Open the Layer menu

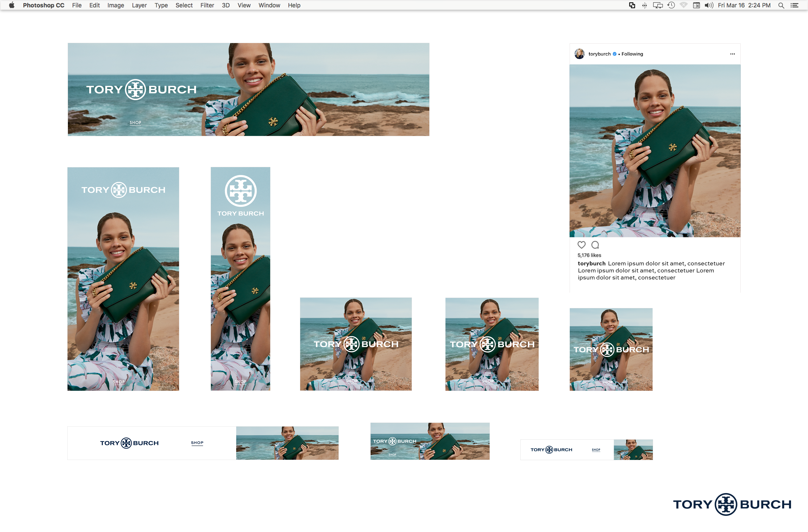point(139,5)
